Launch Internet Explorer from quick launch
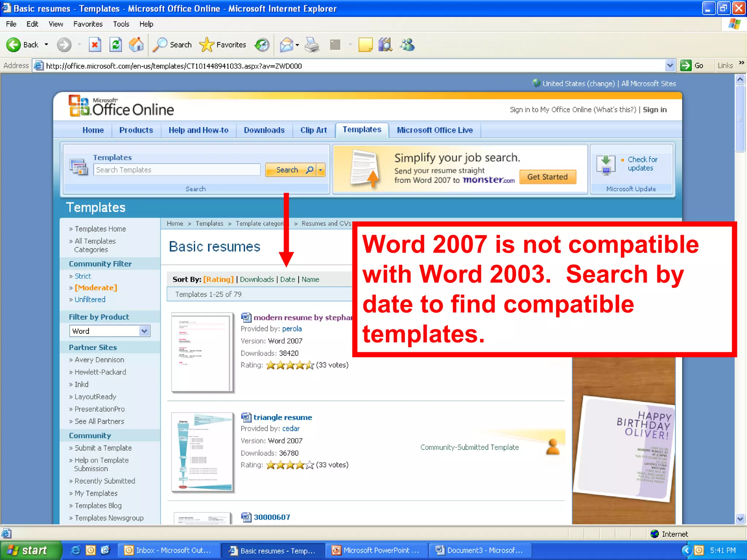Image resolution: width=747 pixels, height=560 pixels. (x=76, y=550)
